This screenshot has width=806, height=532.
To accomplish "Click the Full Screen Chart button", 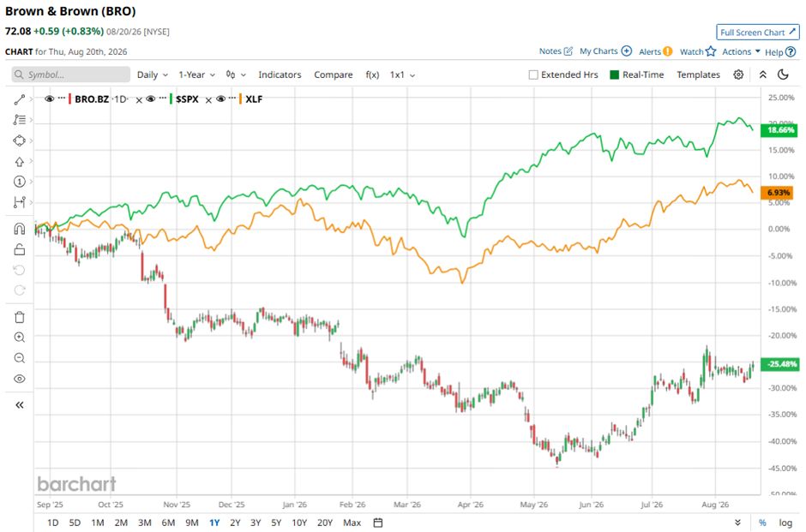I will pyautogui.click(x=758, y=33).
